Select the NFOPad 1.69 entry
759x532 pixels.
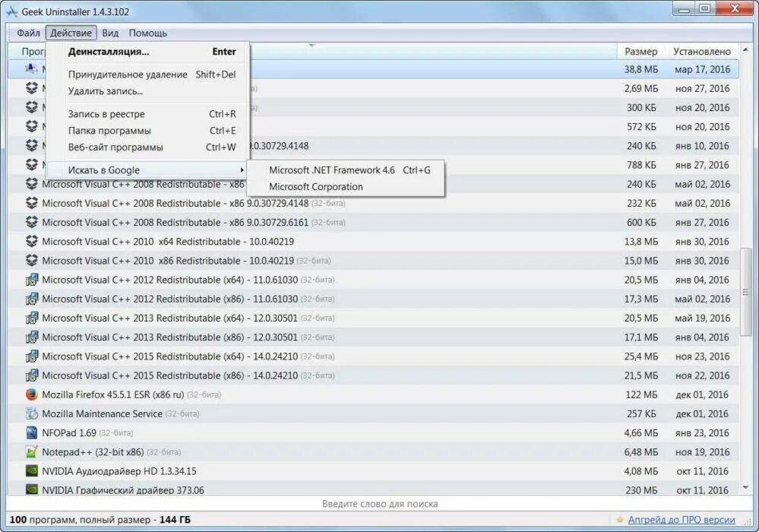pos(373,432)
